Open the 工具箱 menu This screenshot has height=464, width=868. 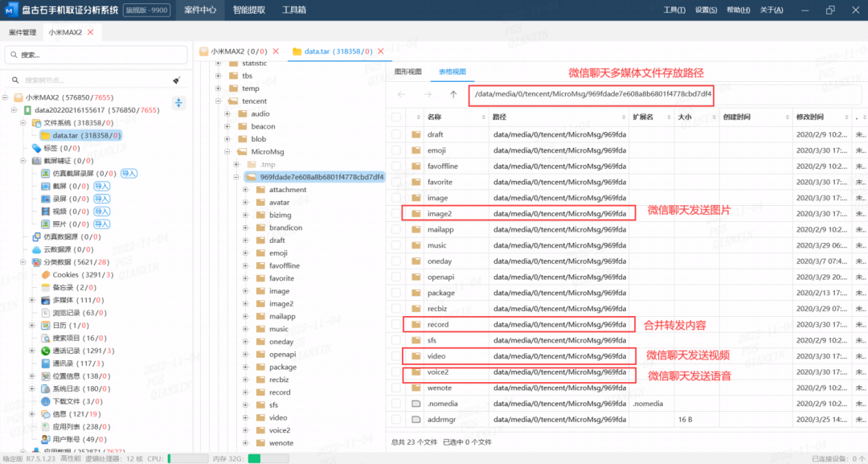coord(294,10)
